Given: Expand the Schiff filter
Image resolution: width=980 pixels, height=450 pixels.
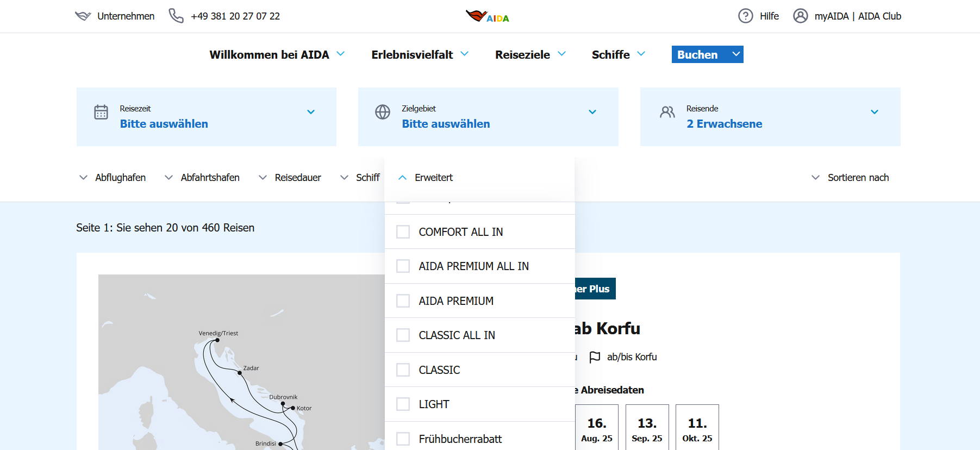Looking at the screenshot, I should pyautogui.click(x=360, y=178).
